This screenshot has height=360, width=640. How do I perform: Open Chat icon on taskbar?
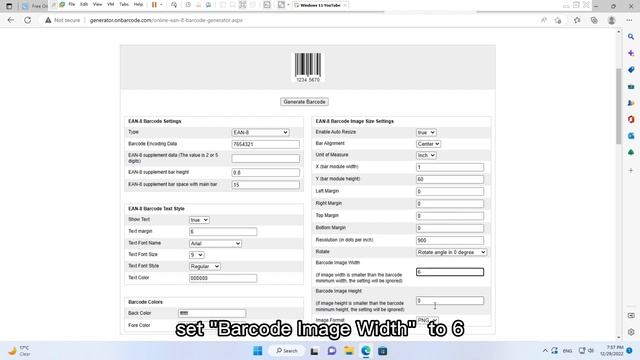pyautogui.click(x=331, y=351)
